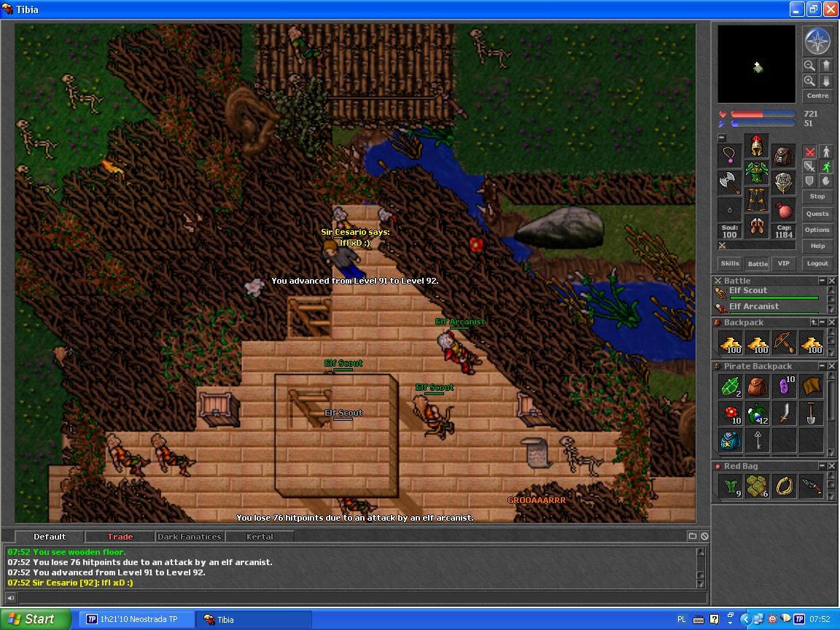Toggle the VIP list button
840x630 pixels.
pos(784,263)
